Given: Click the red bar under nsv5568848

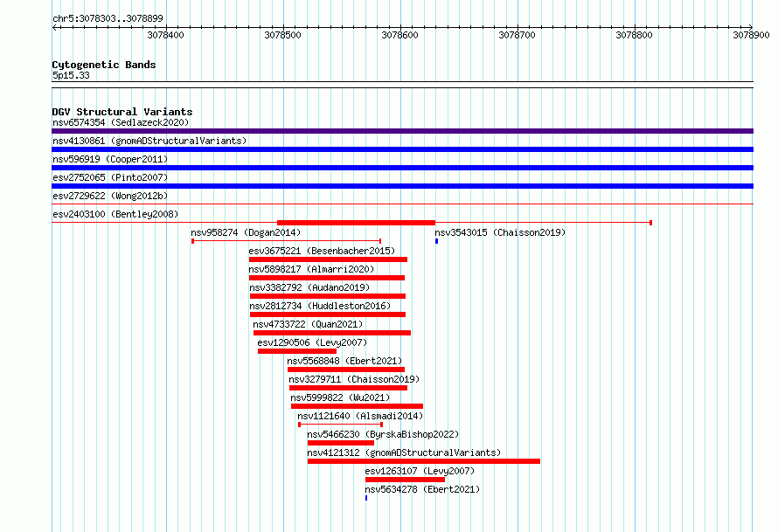Looking at the screenshot, I should coord(346,370).
